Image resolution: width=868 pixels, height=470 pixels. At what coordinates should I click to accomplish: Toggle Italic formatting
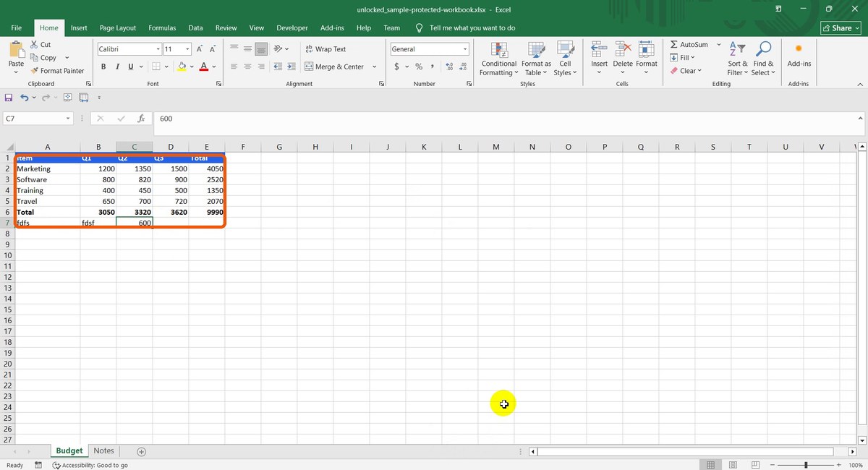(x=117, y=67)
